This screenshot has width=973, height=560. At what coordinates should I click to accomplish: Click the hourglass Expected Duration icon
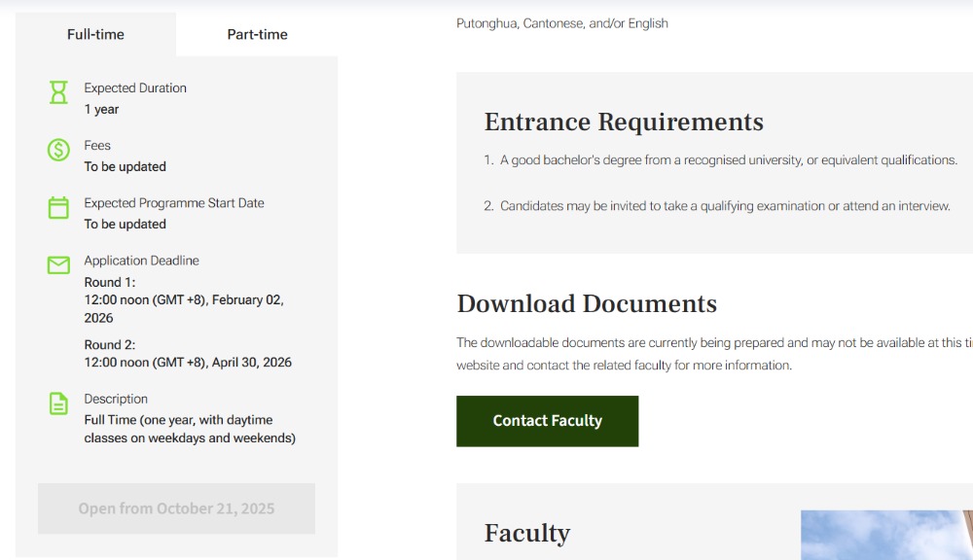[x=58, y=92]
